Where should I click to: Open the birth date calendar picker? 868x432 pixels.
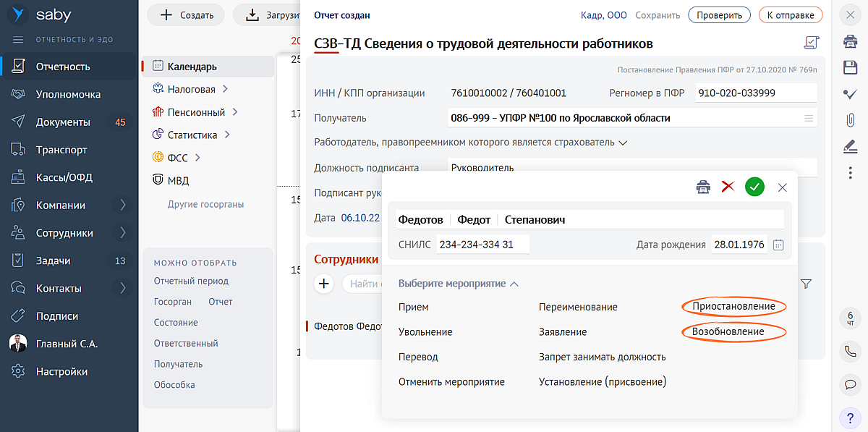click(778, 245)
